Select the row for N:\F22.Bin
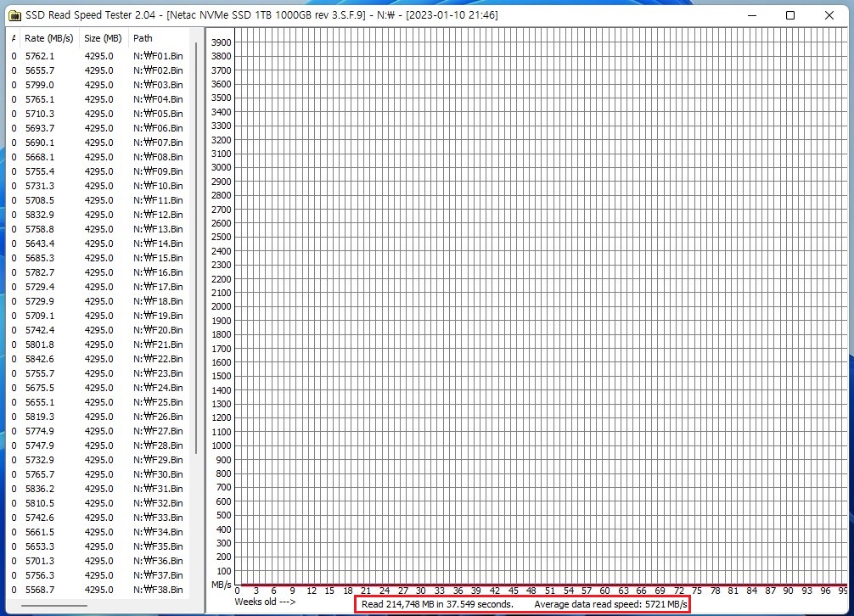The image size is (854, 616). coord(98,359)
